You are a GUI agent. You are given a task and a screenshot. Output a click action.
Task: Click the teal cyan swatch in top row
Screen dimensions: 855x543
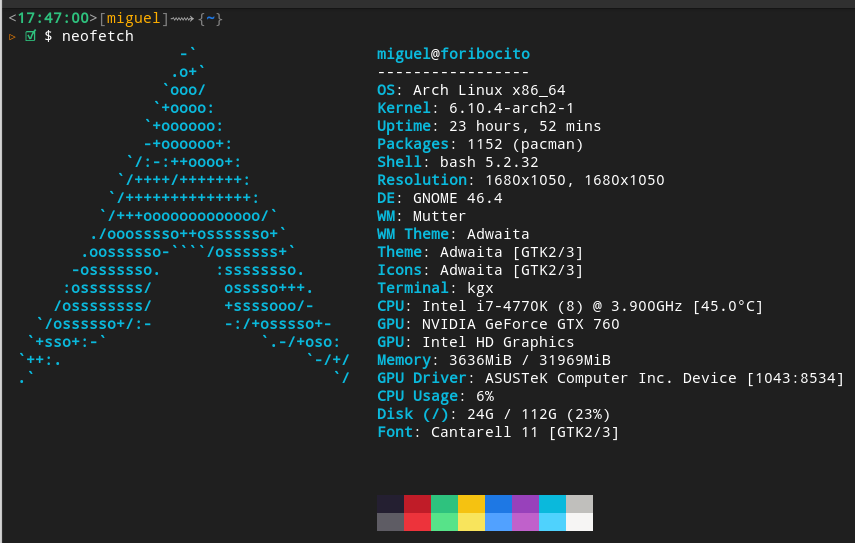click(552, 504)
